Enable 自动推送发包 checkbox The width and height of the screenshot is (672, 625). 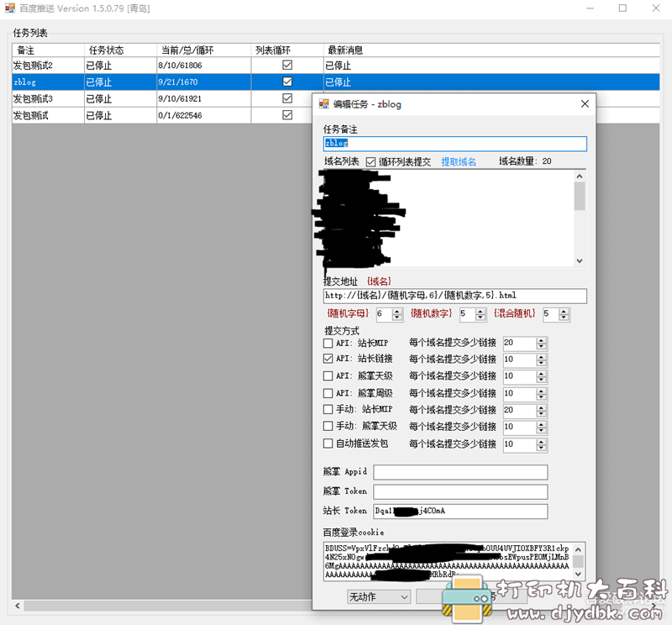click(x=328, y=444)
